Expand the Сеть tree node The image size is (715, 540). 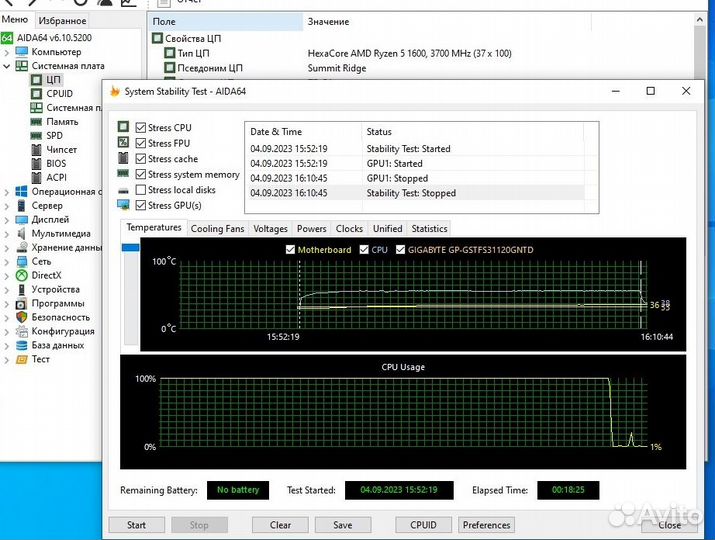pyautogui.click(x=6, y=262)
